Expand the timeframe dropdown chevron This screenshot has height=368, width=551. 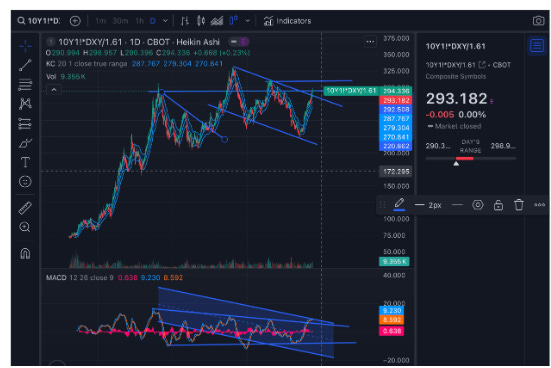(x=165, y=21)
